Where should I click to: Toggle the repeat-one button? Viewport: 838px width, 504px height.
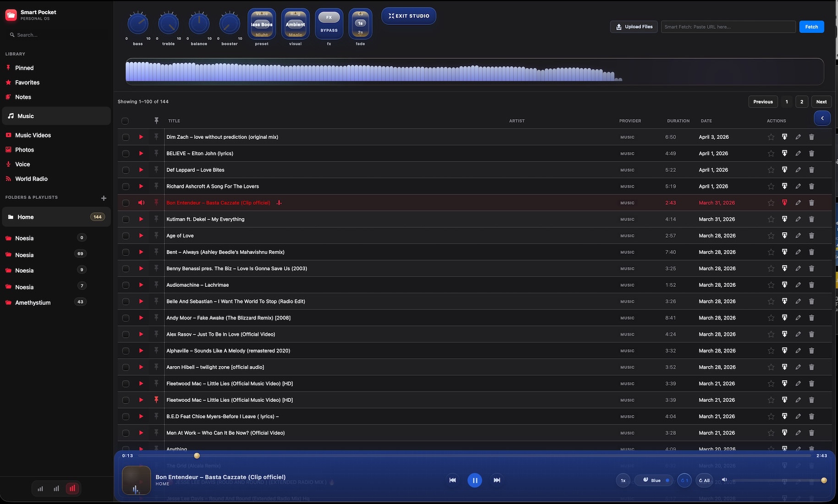pos(685,480)
